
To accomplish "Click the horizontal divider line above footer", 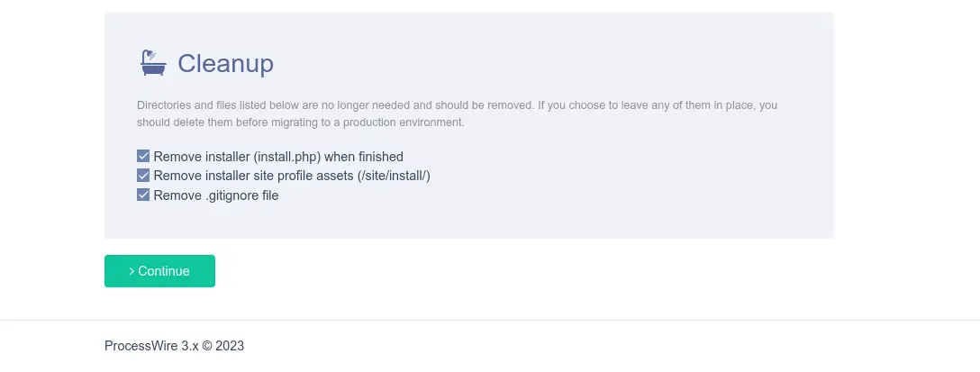I will click(490, 320).
